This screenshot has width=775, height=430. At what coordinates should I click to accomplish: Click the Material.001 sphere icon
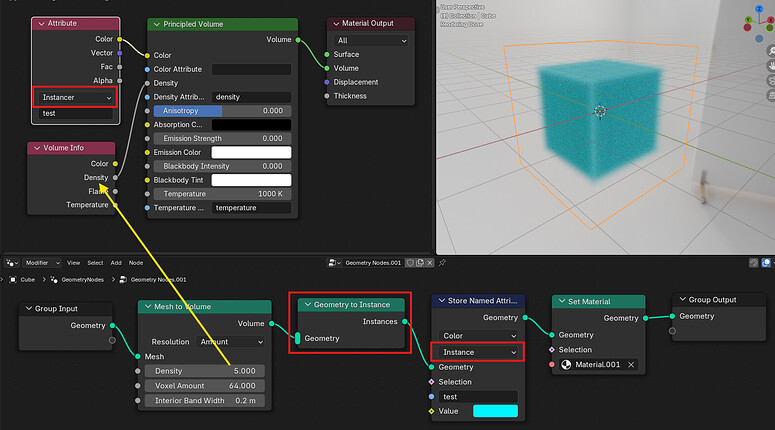[566, 365]
